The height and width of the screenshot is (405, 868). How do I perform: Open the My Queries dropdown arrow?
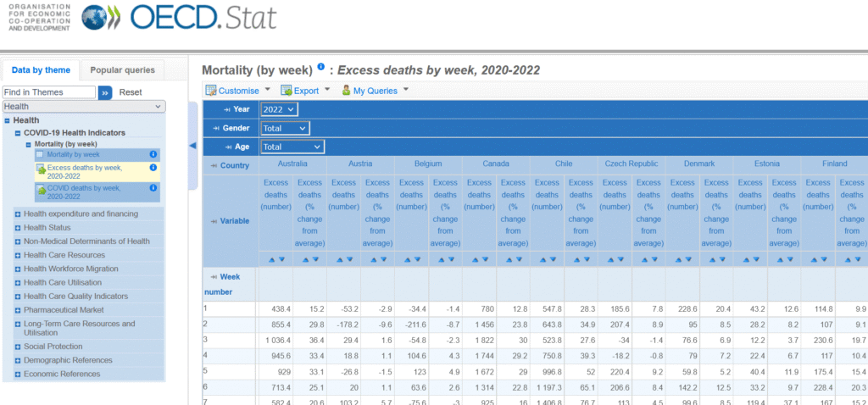pyautogui.click(x=406, y=89)
